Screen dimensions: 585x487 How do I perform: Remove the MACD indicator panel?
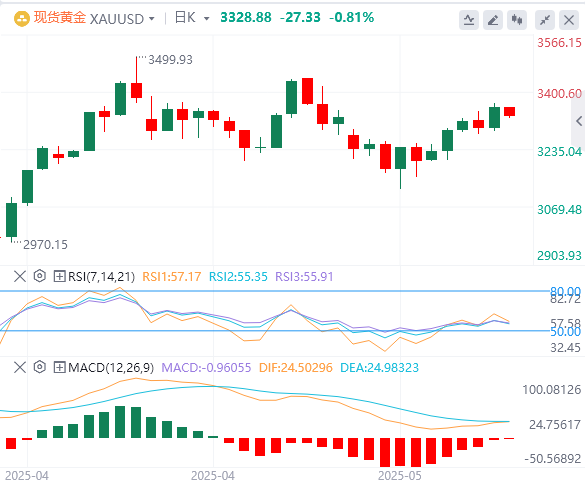[20, 368]
